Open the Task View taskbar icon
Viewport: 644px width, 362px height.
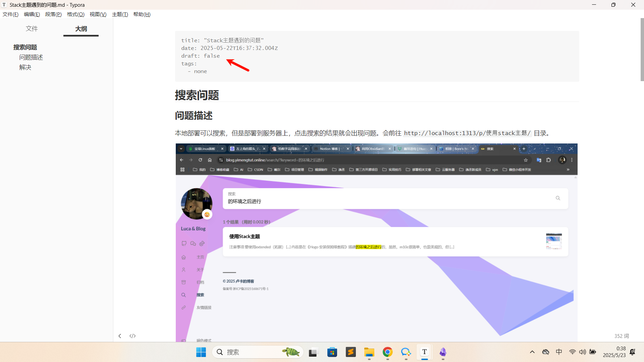pyautogui.click(x=313, y=352)
